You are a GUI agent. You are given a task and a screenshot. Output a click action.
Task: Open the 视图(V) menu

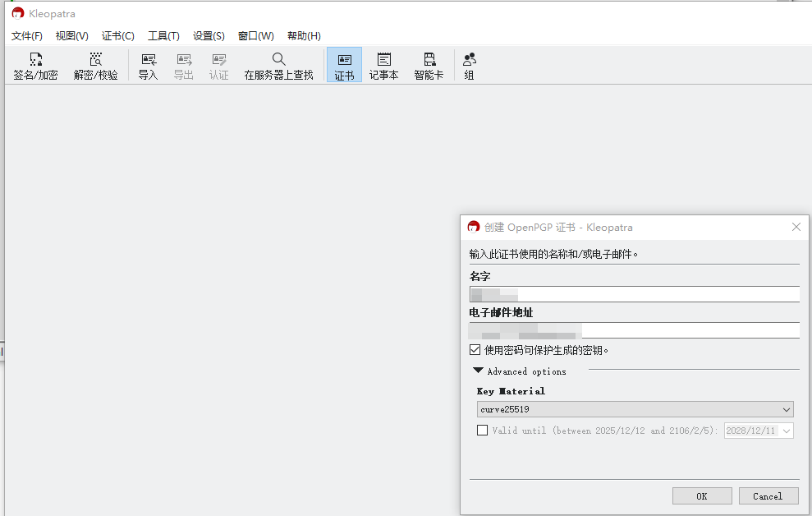[x=72, y=36]
